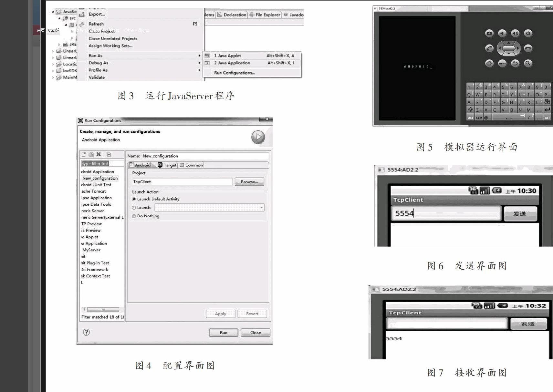Click the Apply button
The image size is (553, 392).
(221, 314)
